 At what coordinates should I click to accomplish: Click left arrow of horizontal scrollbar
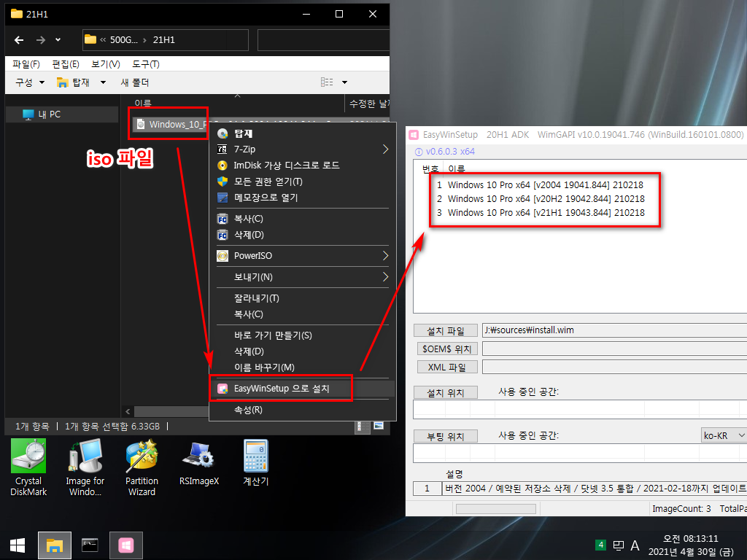click(x=128, y=411)
